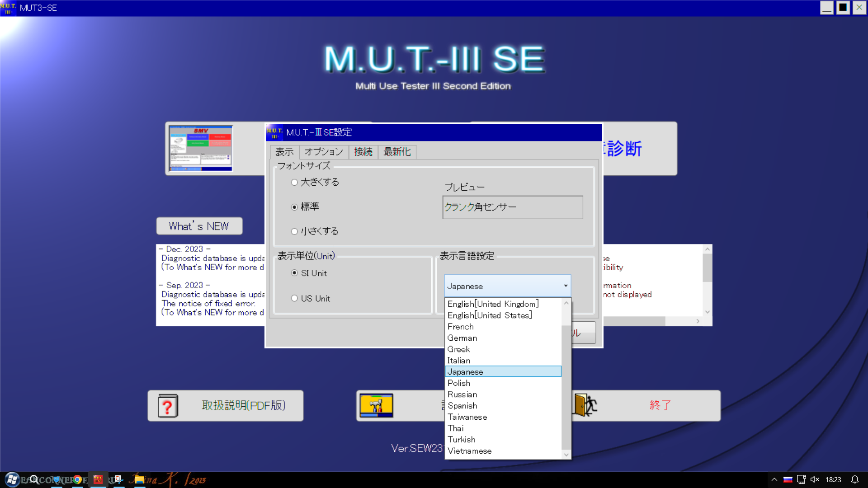Choose Polish from language list
Viewport: 868px width, 488px height.
click(503, 383)
